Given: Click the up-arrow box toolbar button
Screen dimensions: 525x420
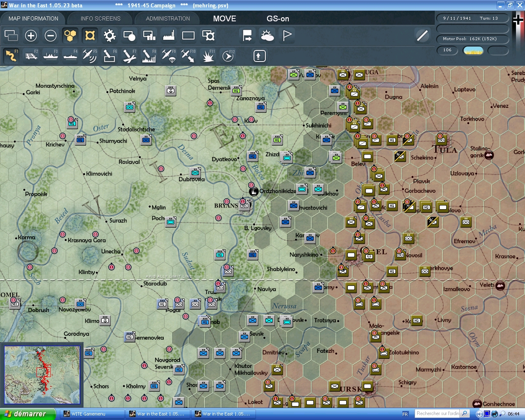Looking at the screenshot, I should tap(259, 56).
